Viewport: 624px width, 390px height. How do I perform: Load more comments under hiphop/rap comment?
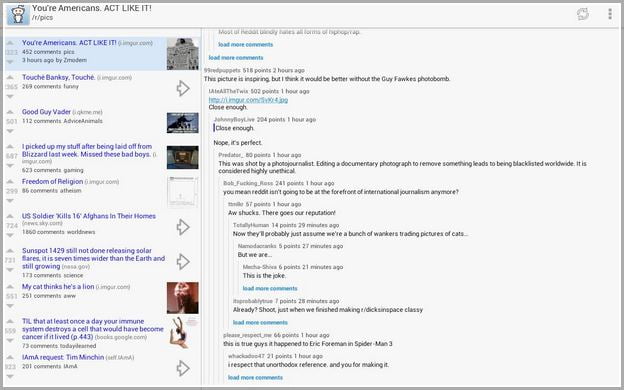pyautogui.click(x=246, y=45)
